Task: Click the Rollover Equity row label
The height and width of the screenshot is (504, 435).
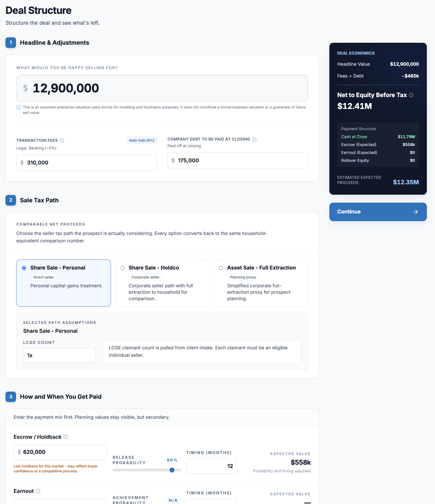Action: pos(355,160)
